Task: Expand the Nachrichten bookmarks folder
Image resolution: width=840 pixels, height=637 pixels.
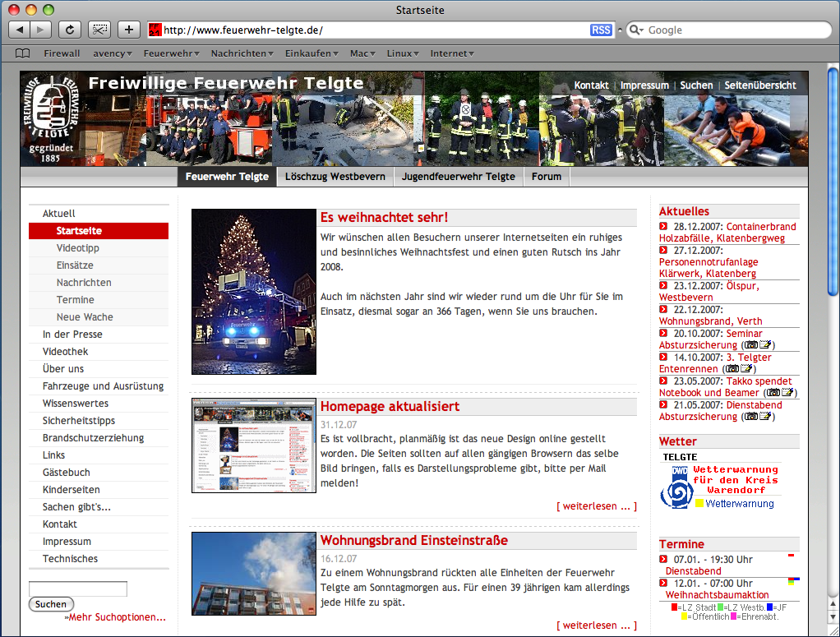Action: click(x=242, y=53)
